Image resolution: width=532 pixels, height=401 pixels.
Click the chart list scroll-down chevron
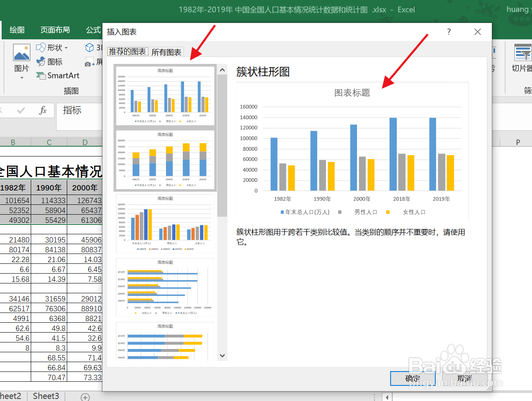222,356
